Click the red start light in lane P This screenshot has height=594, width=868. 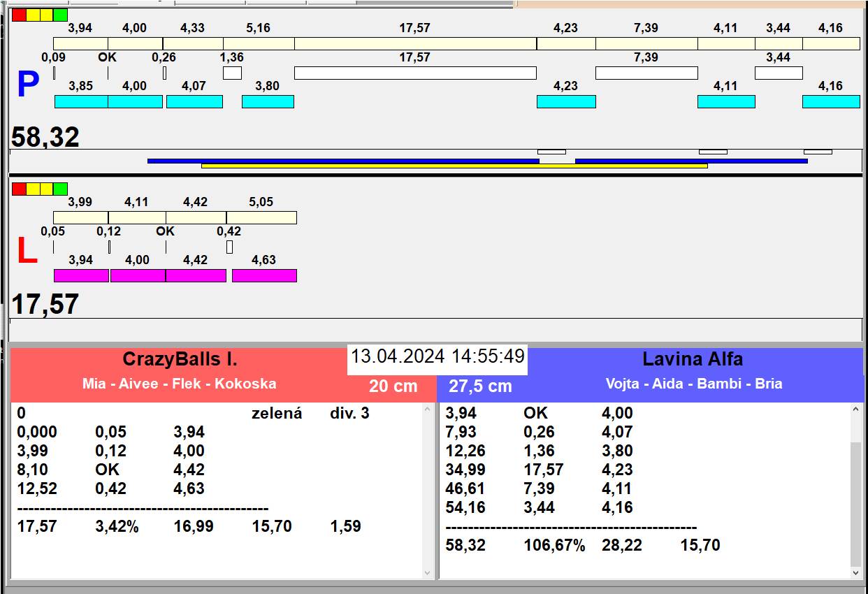pos(19,15)
